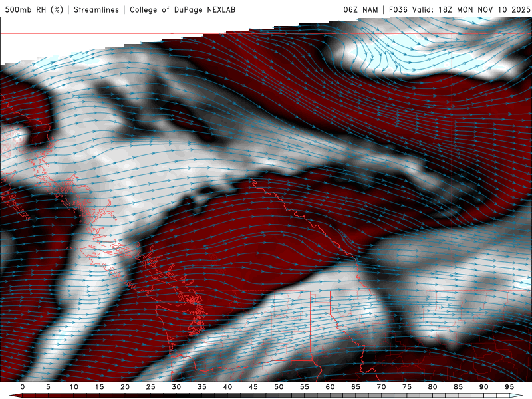Click the '15' color scale label
Image resolution: width=532 pixels, height=399 pixels.
(99, 387)
